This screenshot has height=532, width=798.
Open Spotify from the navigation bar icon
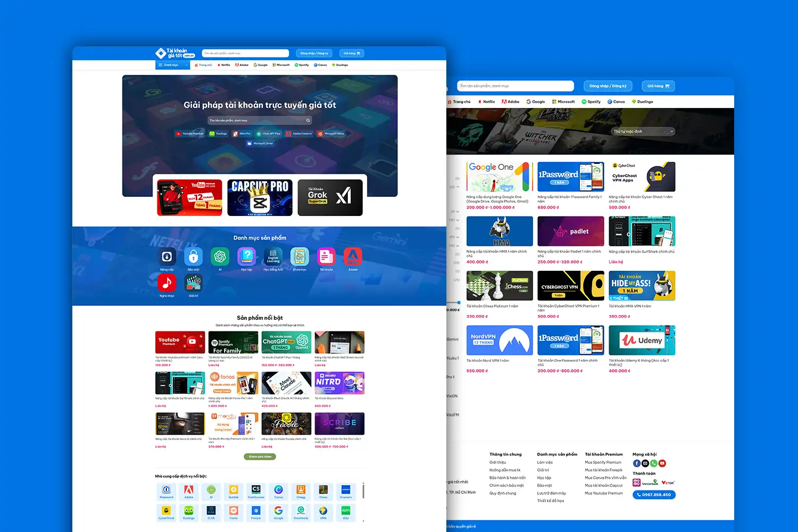302,64
